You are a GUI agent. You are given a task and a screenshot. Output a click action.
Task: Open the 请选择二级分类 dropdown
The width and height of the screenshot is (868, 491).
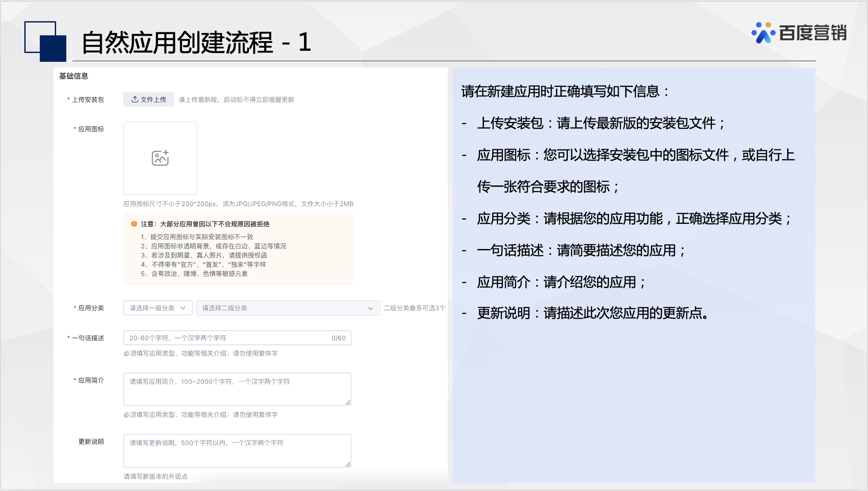tap(288, 308)
